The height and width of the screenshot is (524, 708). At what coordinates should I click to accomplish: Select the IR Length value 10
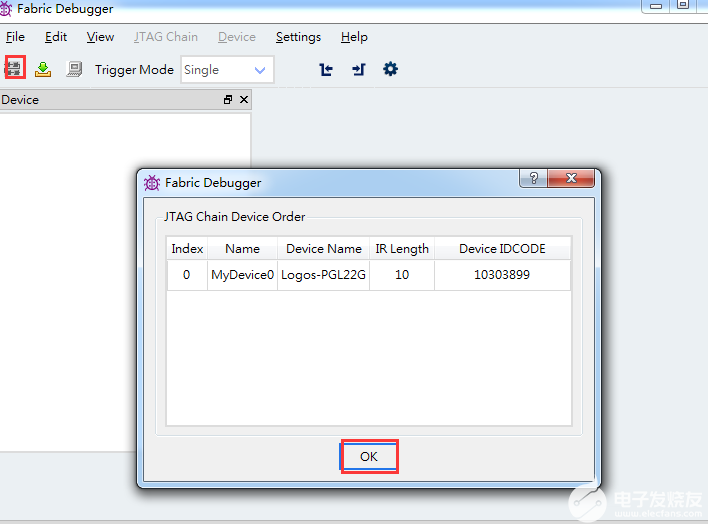tap(402, 275)
